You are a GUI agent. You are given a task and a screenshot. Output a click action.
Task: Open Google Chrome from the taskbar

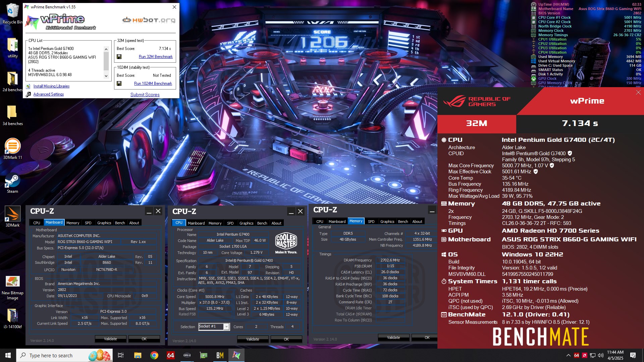(x=154, y=355)
